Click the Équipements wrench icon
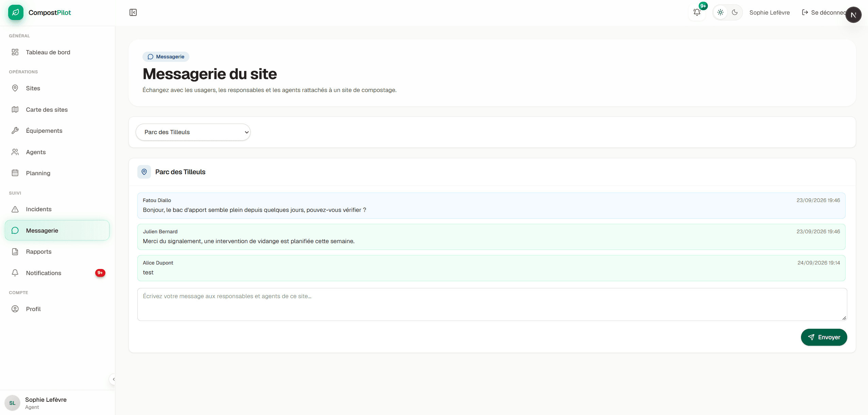 (x=15, y=131)
